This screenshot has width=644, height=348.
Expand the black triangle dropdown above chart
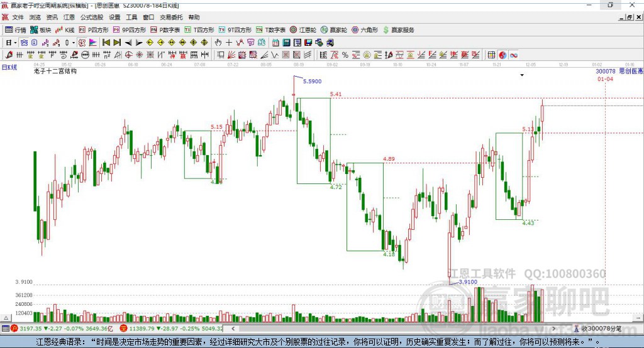tap(522, 75)
